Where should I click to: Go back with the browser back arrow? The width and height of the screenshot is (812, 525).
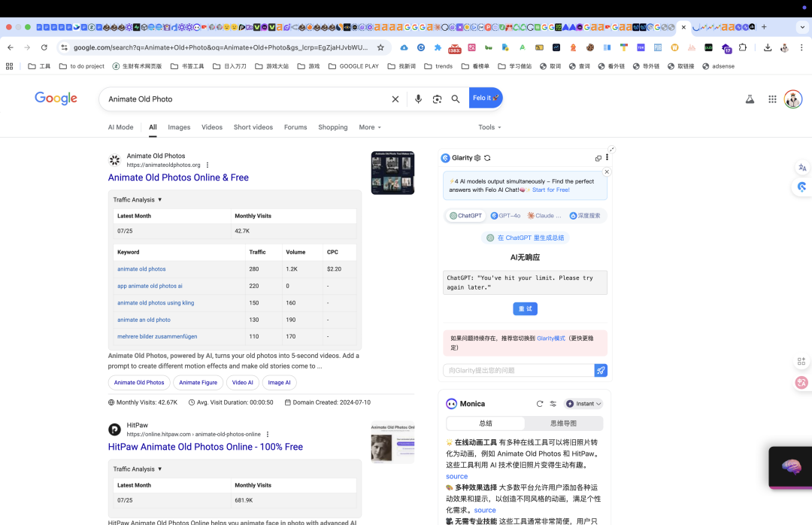click(11, 47)
